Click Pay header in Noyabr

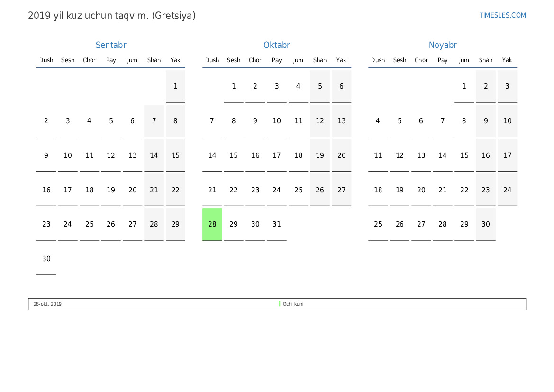[x=443, y=60]
